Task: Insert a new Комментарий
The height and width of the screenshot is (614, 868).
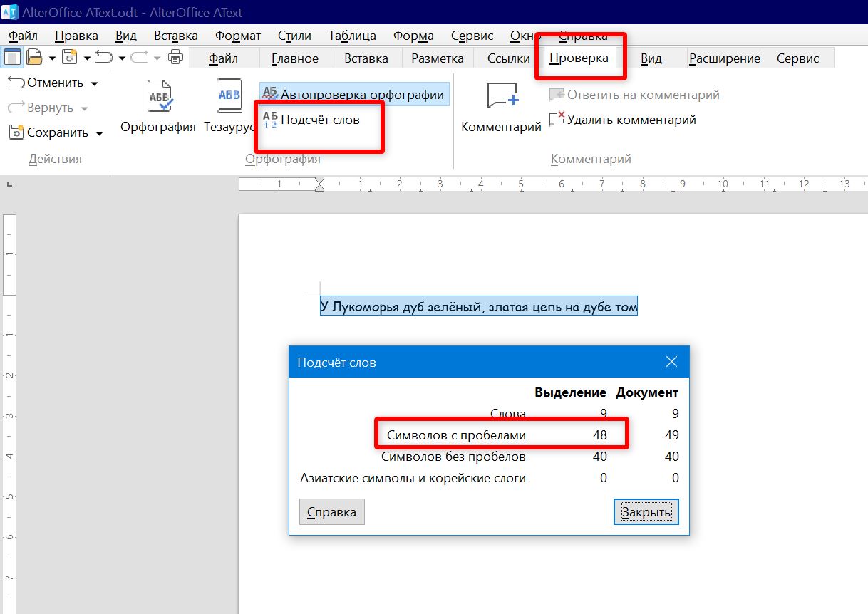Action: (x=501, y=98)
